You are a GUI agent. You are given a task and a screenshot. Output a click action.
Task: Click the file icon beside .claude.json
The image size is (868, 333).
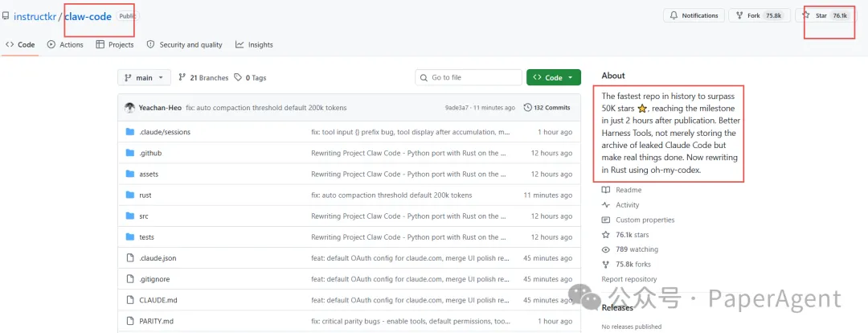[x=131, y=258]
